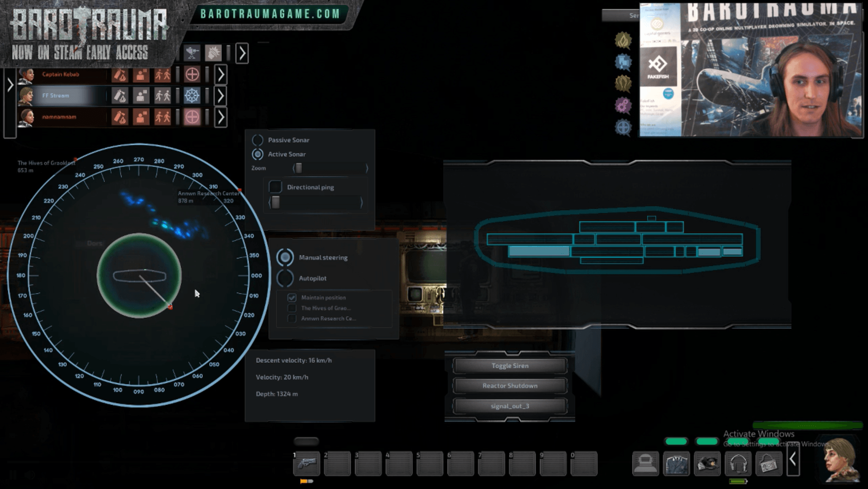Click the namnamnam crew portrait
This screenshot has height=489, width=868.
pyautogui.click(x=27, y=117)
